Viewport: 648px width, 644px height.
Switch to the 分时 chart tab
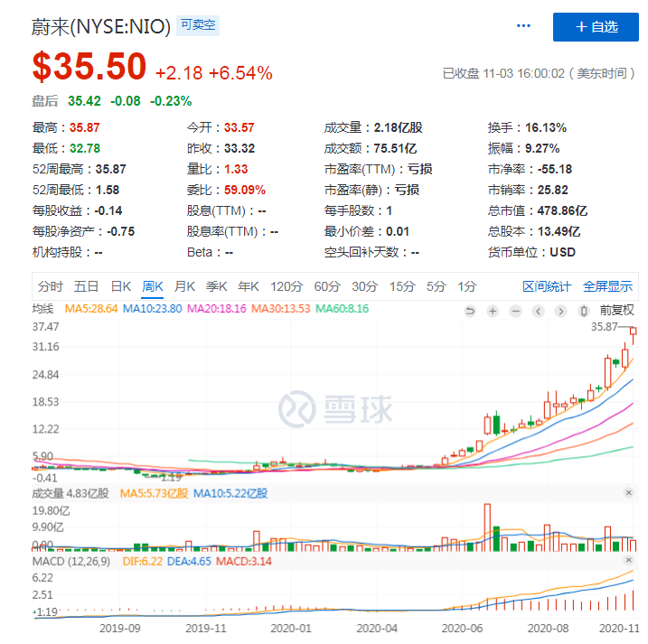coord(51,285)
